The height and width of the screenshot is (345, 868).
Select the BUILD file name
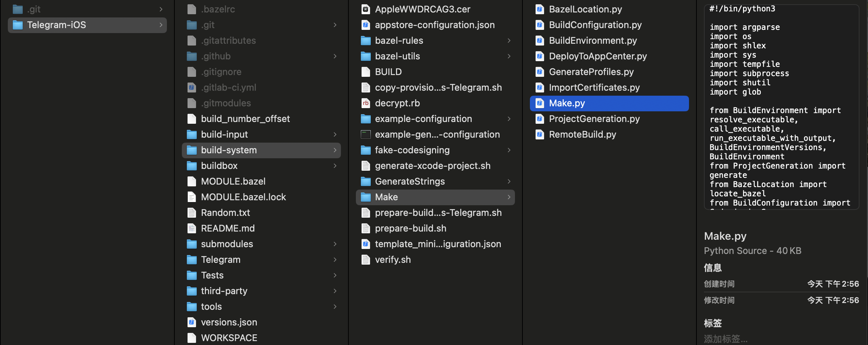pos(388,72)
